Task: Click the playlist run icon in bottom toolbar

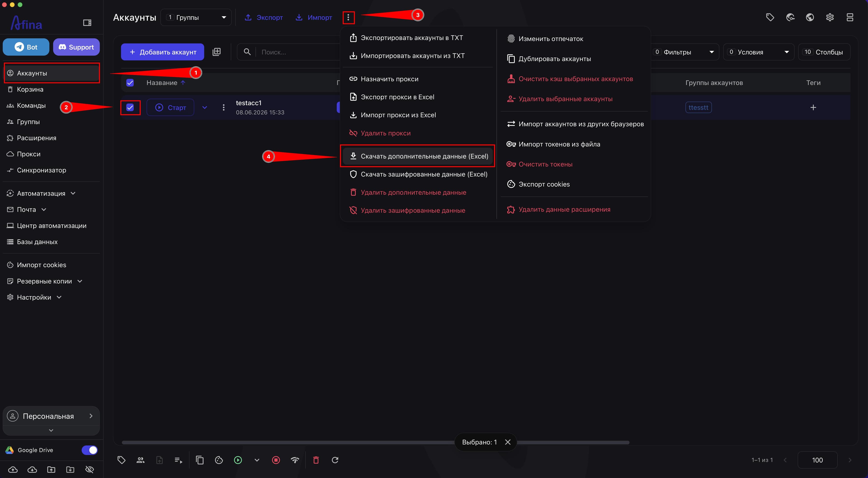Action: pos(179,460)
